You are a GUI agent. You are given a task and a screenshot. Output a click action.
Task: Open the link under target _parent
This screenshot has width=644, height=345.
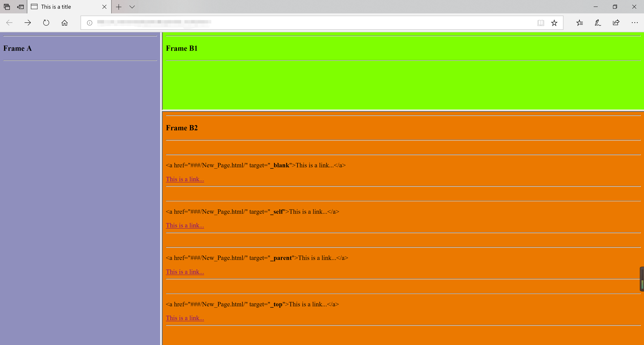coord(185,272)
